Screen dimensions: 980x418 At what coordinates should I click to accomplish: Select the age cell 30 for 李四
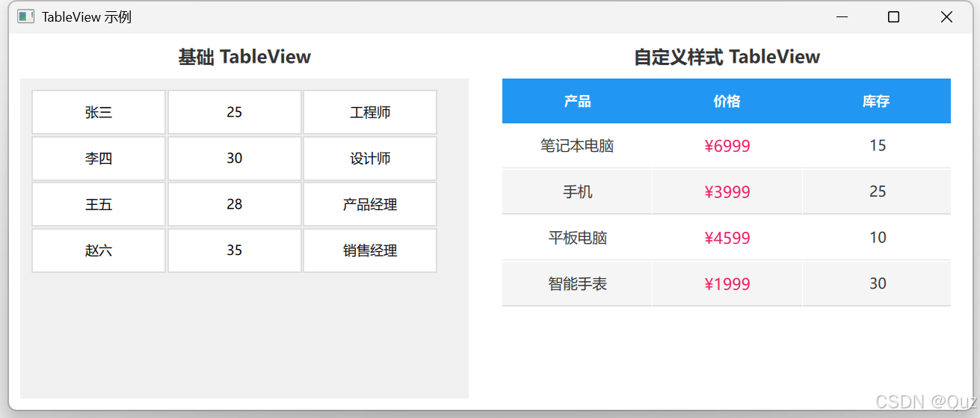pyautogui.click(x=235, y=159)
